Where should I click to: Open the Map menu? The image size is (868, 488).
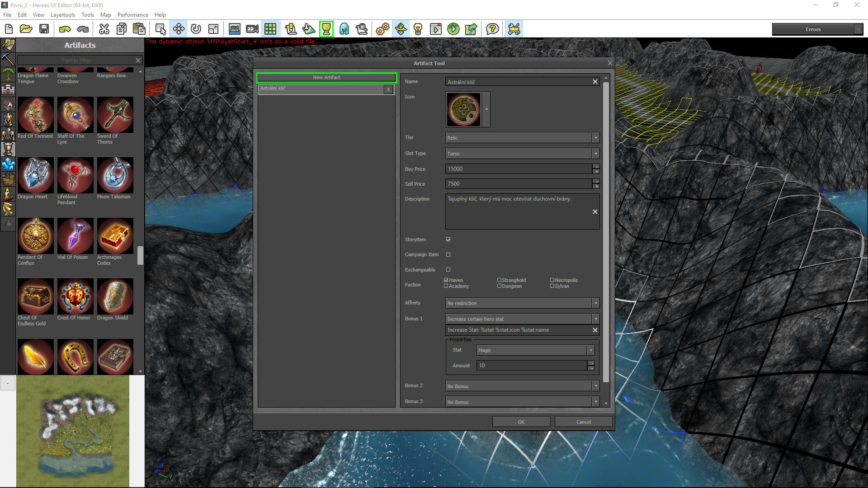click(106, 15)
